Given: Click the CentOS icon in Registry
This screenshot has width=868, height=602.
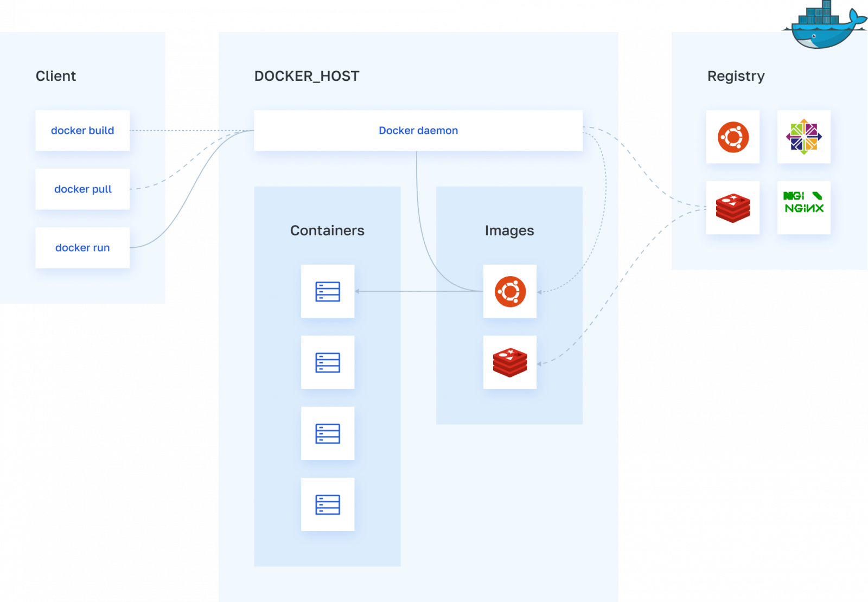Looking at the screenshot, I should coord(804,137).
